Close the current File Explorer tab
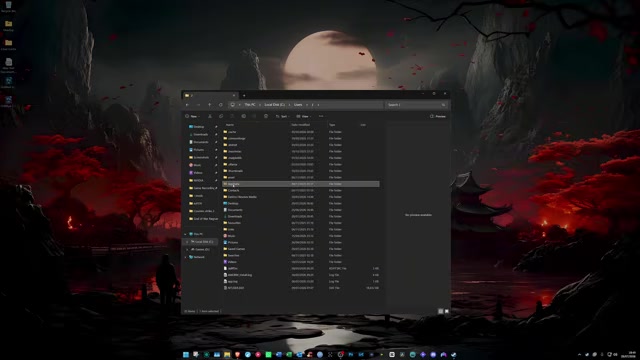 [234, 96]
